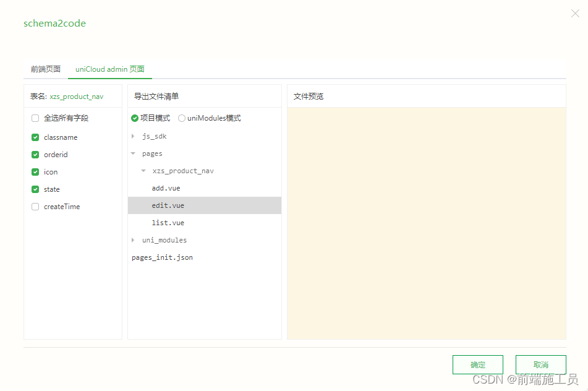Expand the js_sdk folder
The image size is (588, 391).
(132, 136)
